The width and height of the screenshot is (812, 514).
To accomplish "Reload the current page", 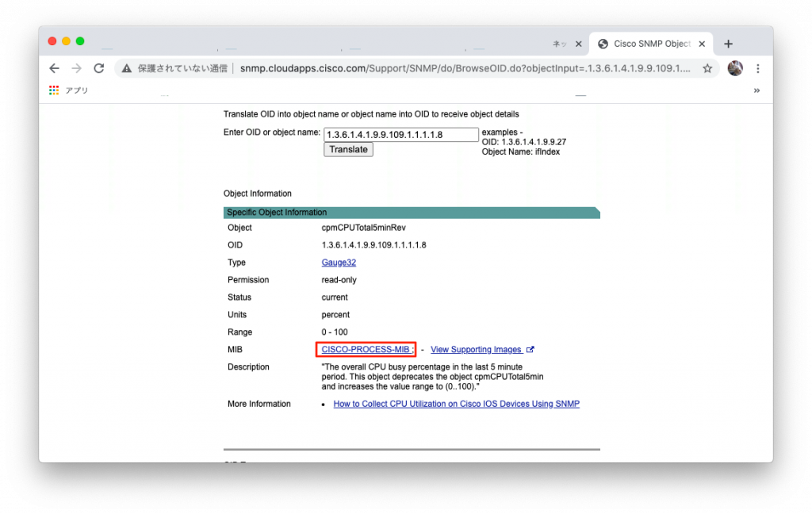I will (x=98, y=69).
